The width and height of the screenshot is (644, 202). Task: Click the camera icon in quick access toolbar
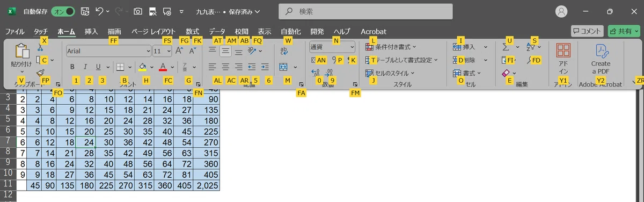click(x=138, y=11)
